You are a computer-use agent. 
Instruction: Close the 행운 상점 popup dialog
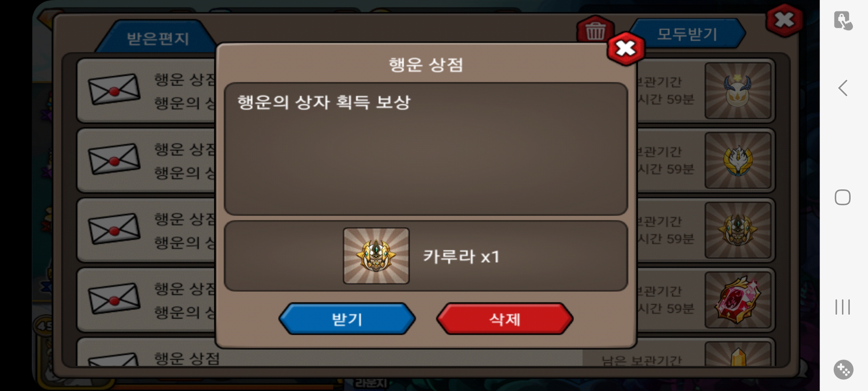click(626, 49)
